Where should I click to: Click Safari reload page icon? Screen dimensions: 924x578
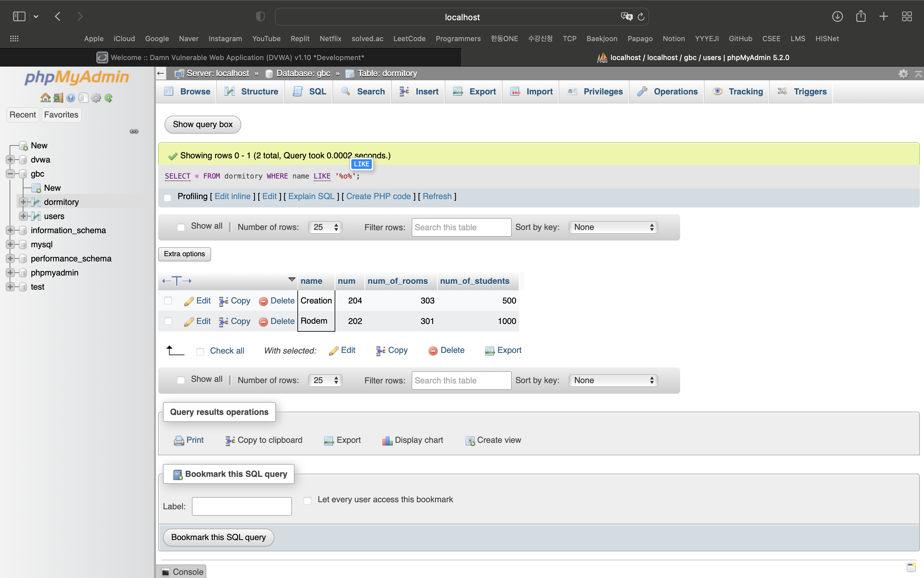click(641, 16)
